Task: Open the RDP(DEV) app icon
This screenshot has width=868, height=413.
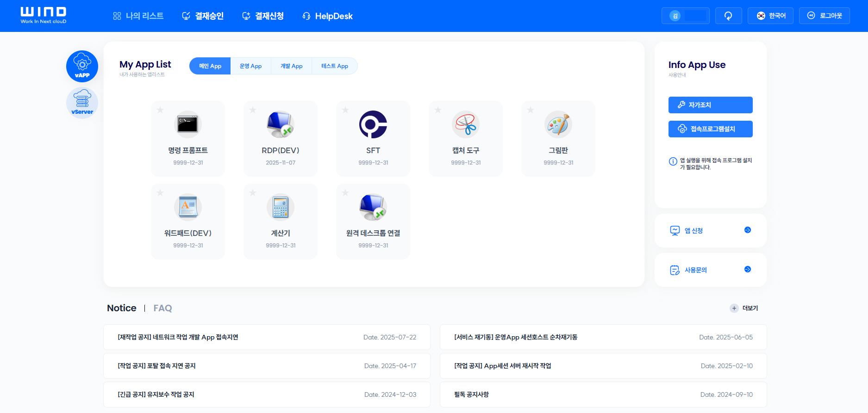Action: click(281, 124)
